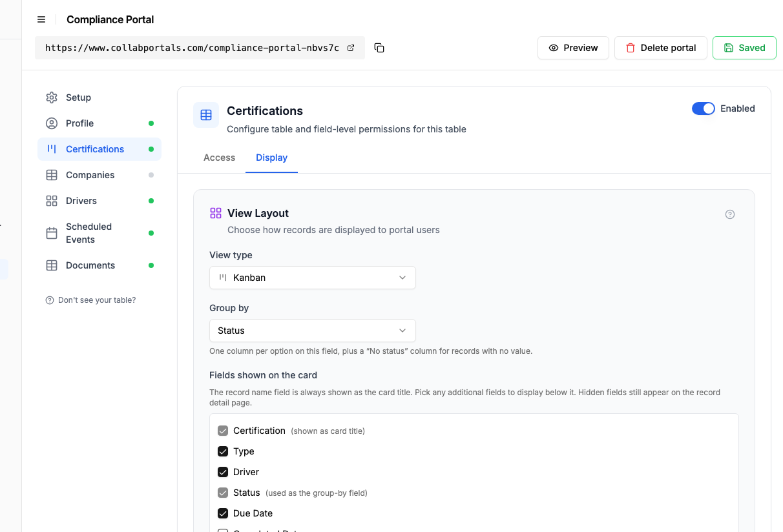Click the Certifications header table icon

click(x=206, y=115)
